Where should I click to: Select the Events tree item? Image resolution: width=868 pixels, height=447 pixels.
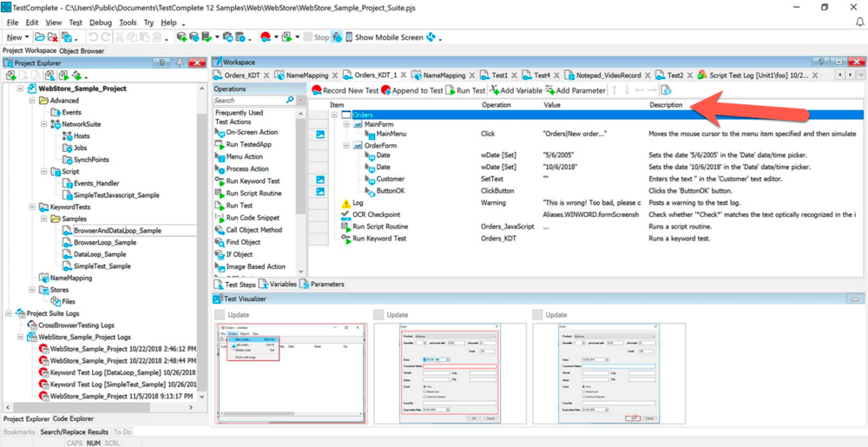(71, 112)
